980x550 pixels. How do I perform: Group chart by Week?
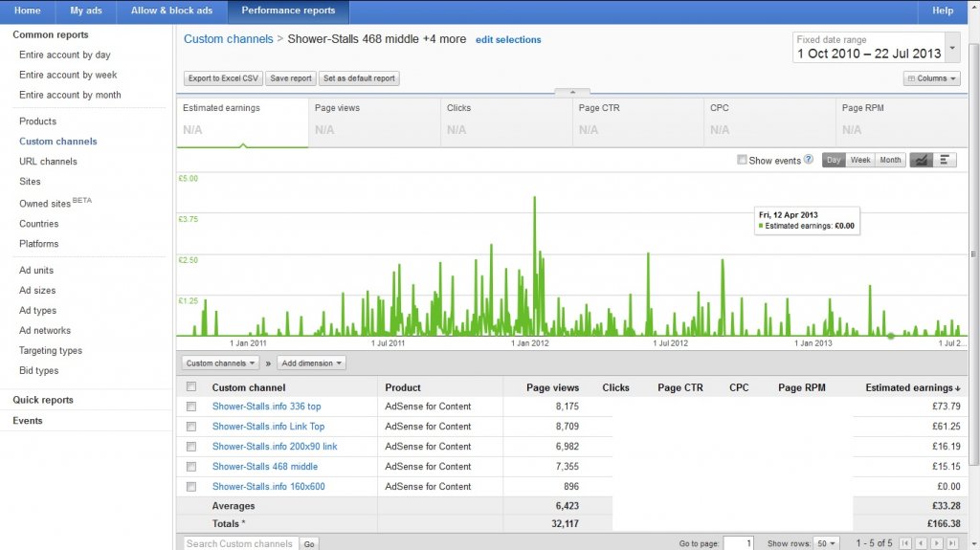coord(860,160)
